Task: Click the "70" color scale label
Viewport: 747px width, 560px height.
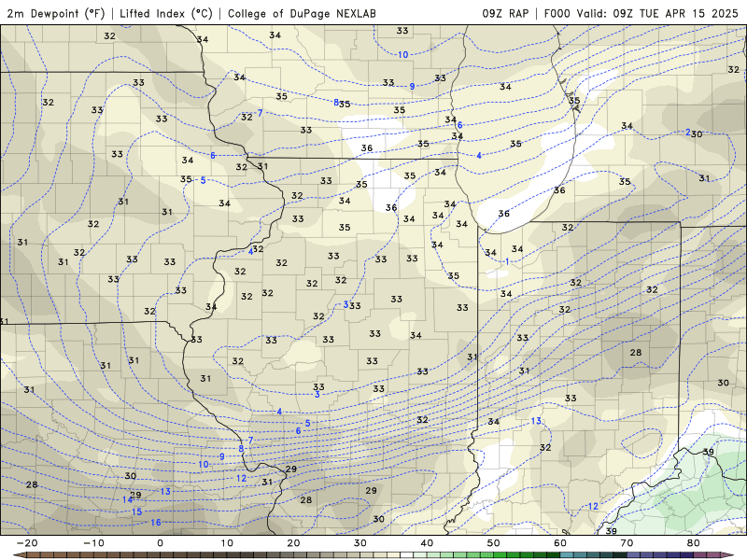Action: point(627,543)
